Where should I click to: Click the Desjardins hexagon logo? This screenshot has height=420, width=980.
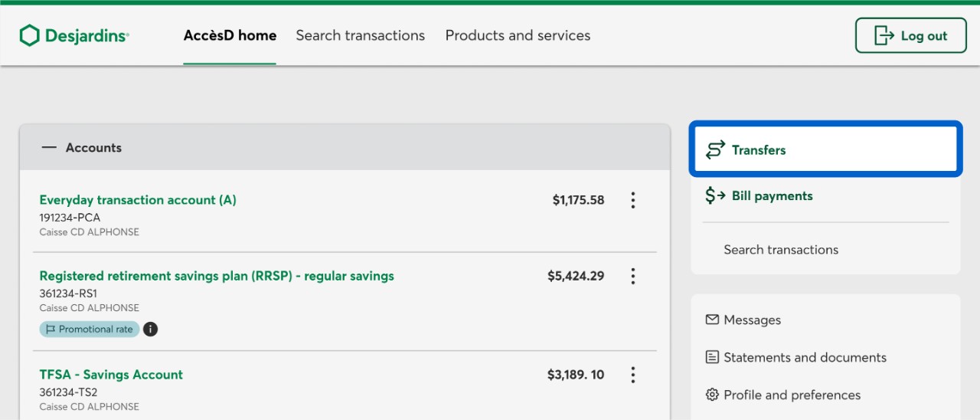click(x=29, y=35)
